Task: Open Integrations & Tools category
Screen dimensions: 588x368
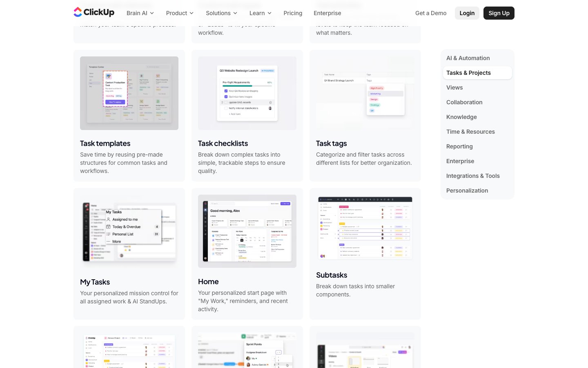Action: (473, 176)
